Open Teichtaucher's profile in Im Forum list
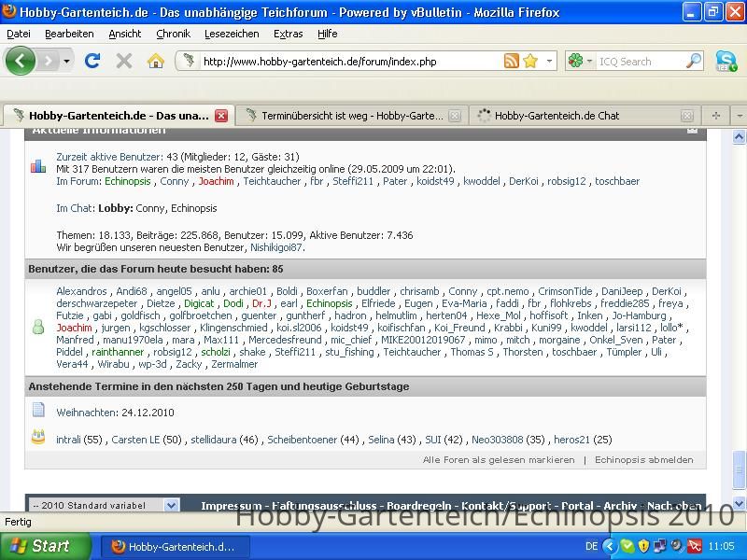The image size is (747, 560). click(272, 181)
